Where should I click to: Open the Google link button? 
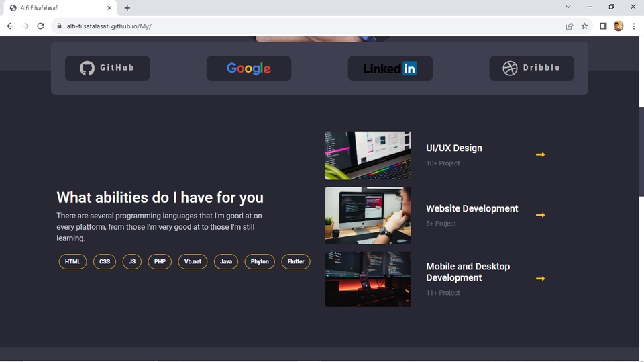pos(249,68)
